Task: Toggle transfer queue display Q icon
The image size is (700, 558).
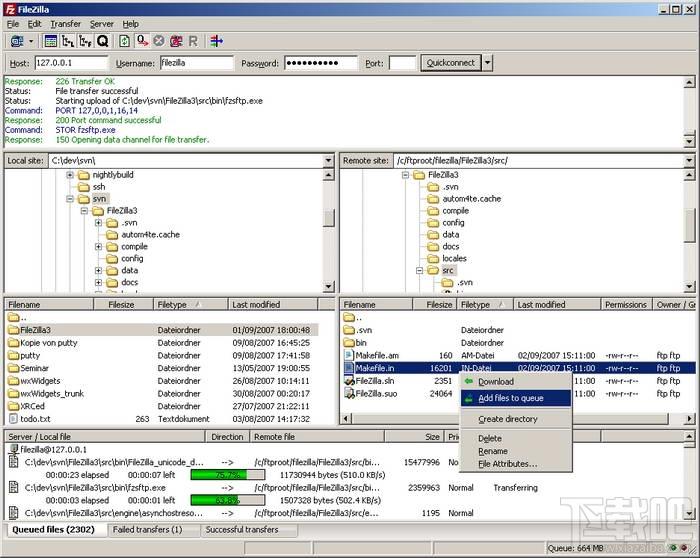Action: [x=102, y=41]
